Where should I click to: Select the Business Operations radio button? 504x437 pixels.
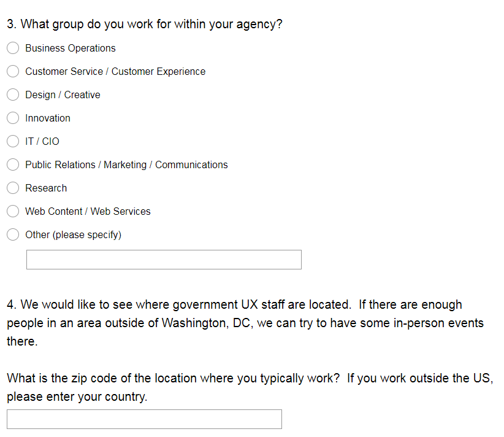click(x=13, y=48)
